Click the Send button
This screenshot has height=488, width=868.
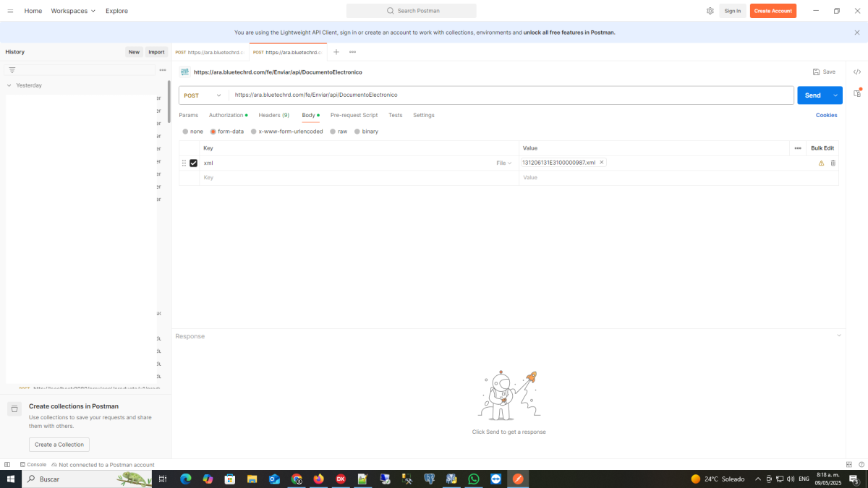point(813,95)
